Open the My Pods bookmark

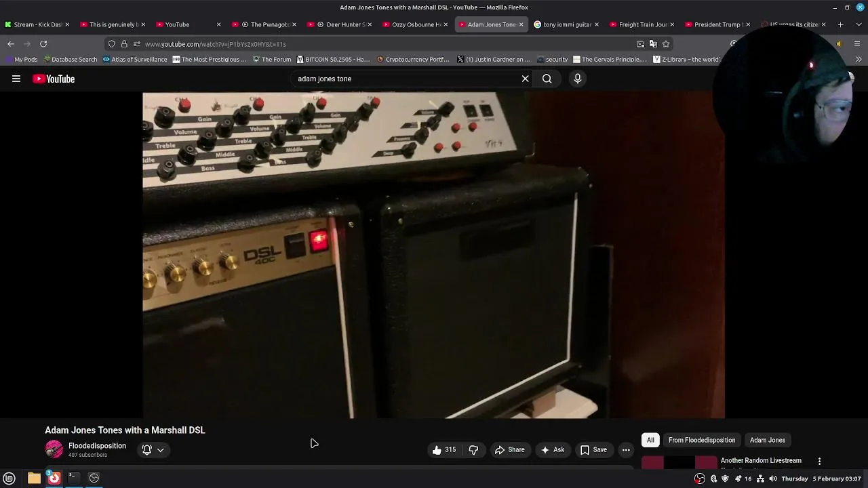pos(21,59)
